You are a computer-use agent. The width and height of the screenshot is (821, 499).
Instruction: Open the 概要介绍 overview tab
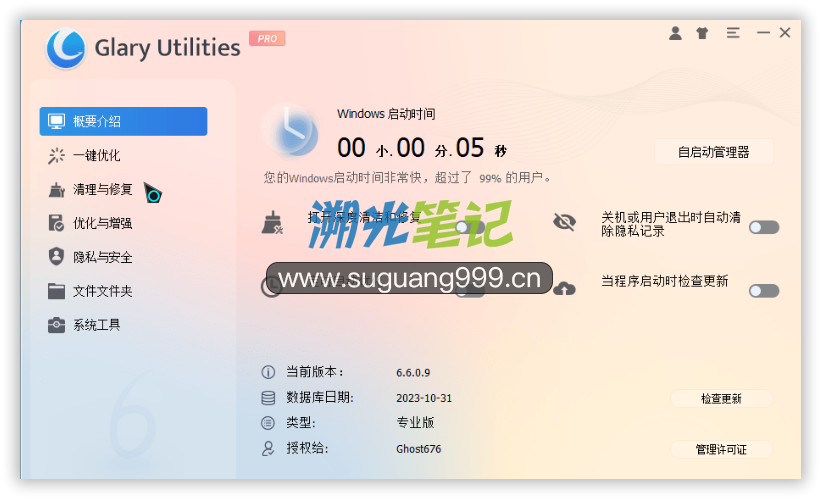(x=123, y=121)
